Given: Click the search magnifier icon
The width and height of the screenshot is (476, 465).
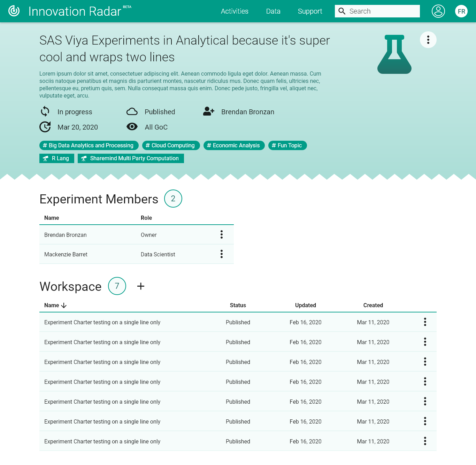Looking at the screenshot, I should (x=342, y=11).
